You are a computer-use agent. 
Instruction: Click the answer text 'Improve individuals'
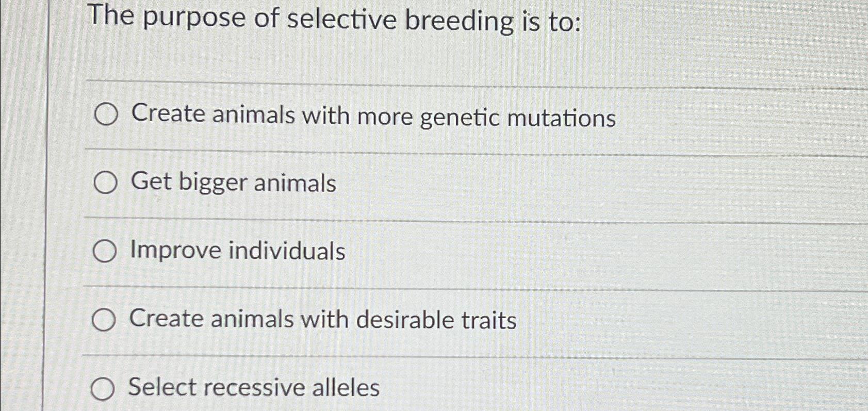[x=237, y=252]
